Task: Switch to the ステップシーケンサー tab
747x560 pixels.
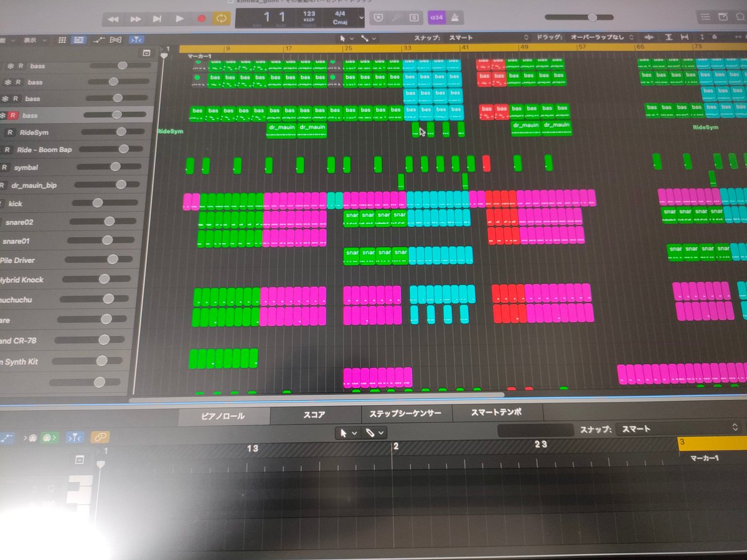Action: click(405, 413)
